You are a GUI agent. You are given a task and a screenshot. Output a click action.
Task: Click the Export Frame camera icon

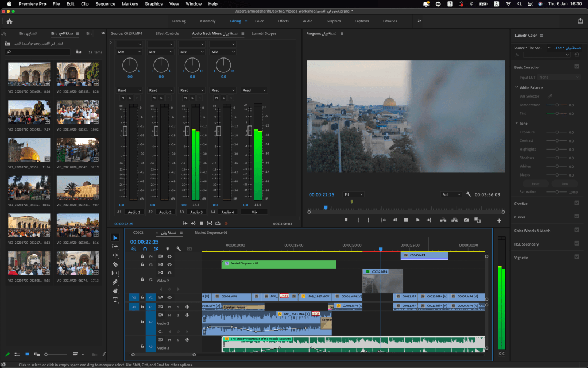466,220
